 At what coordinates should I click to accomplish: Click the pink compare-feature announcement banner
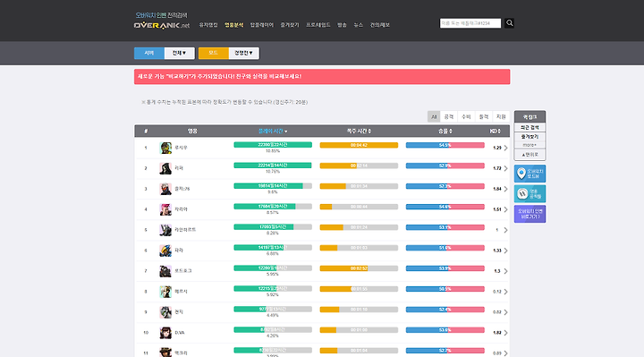[322, 76]
